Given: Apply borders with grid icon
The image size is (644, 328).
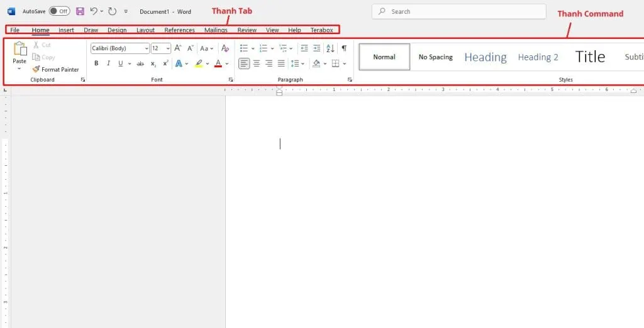Looking at the screenshot, I should 336,63.
